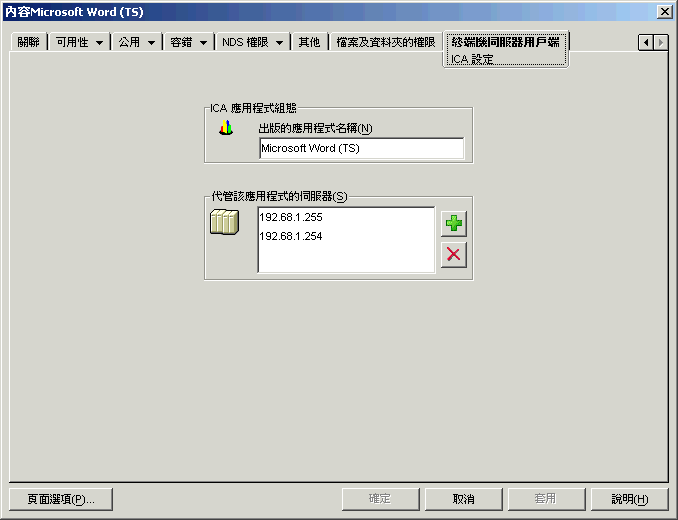Open the 檔案及資料夾的權限 tab

click(x=386, y=42)
